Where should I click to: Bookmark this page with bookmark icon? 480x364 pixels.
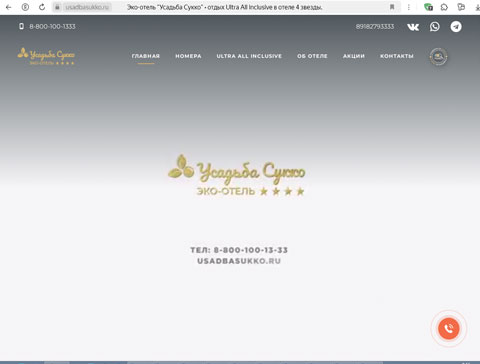point(392,7)
